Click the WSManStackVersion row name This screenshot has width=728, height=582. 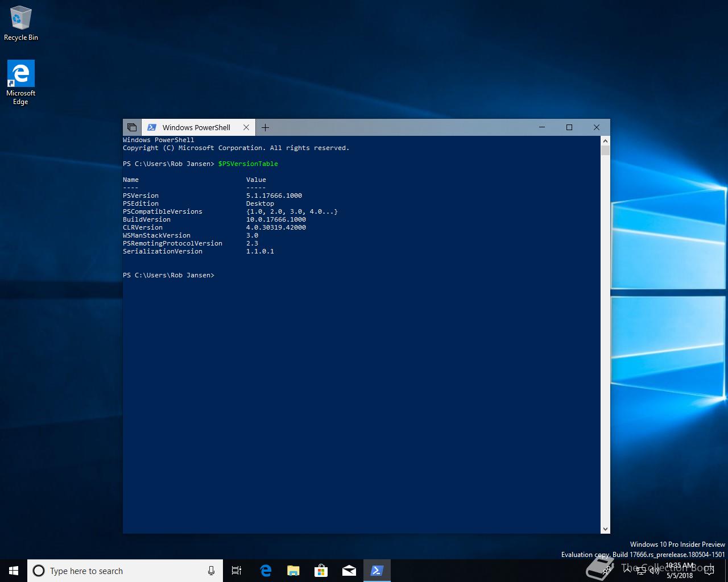(156, 235)
